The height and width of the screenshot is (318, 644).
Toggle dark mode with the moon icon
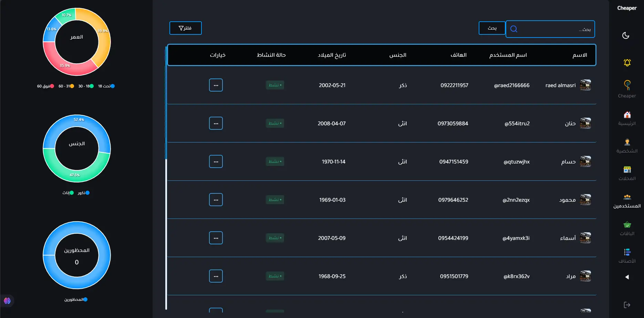tap(626, 35)
